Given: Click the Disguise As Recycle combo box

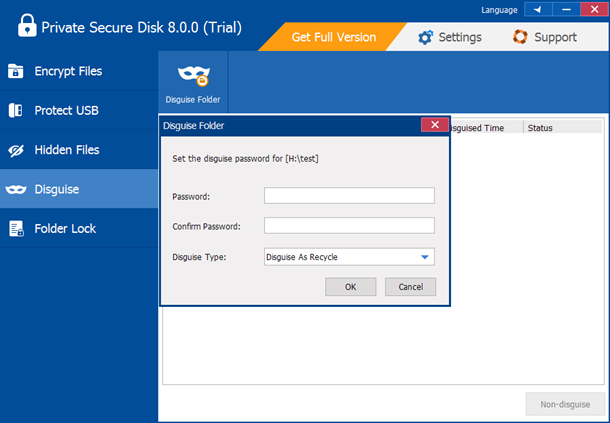Looking at the screenshot, I should [340, 257].
